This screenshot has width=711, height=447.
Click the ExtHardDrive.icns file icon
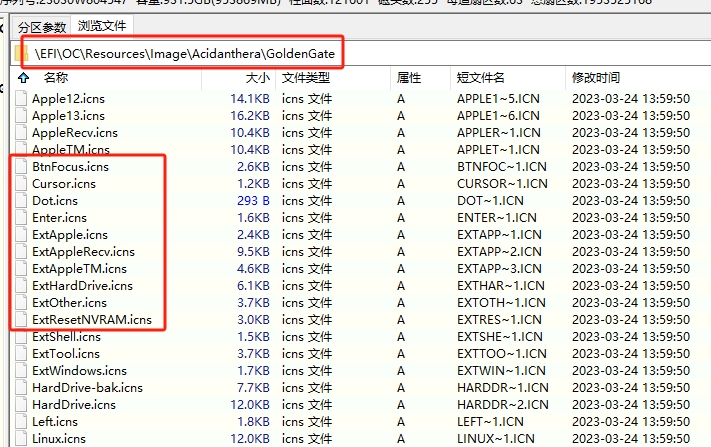22,285
